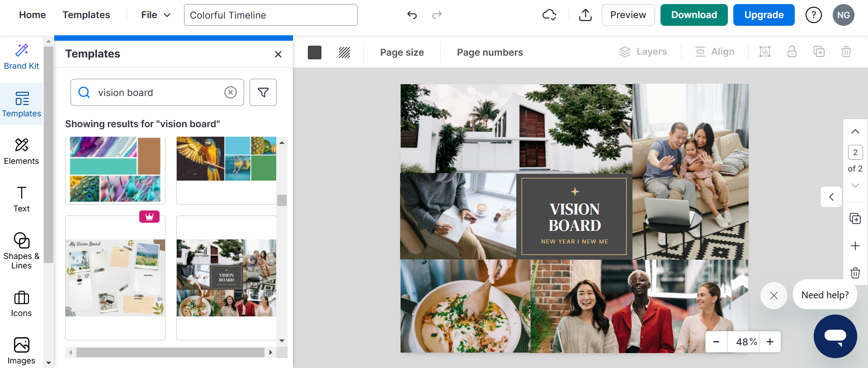Open the background pattern picker

(x=344, y=53)
